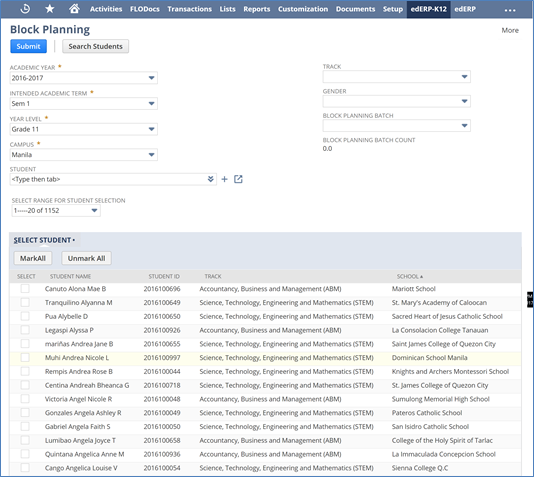Expand the Track dropdown
Screen dimensions: 534x477
[396, 77]
